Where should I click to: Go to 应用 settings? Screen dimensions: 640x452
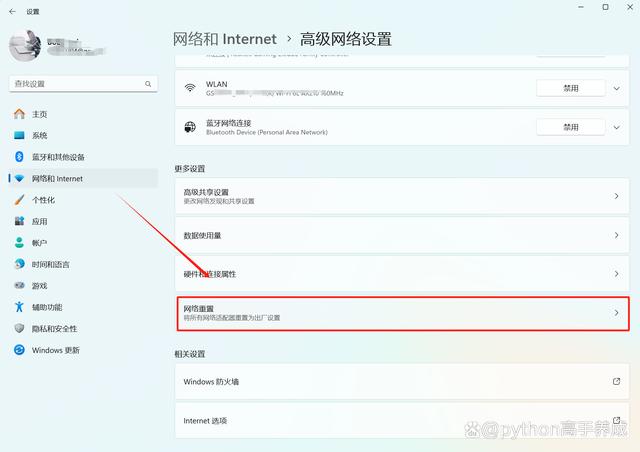83,221
